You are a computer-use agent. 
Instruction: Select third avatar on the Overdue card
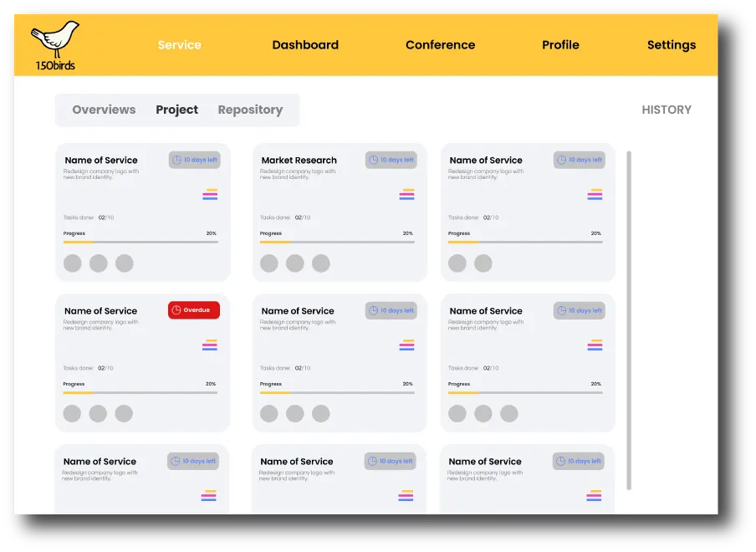coord(124,413)
